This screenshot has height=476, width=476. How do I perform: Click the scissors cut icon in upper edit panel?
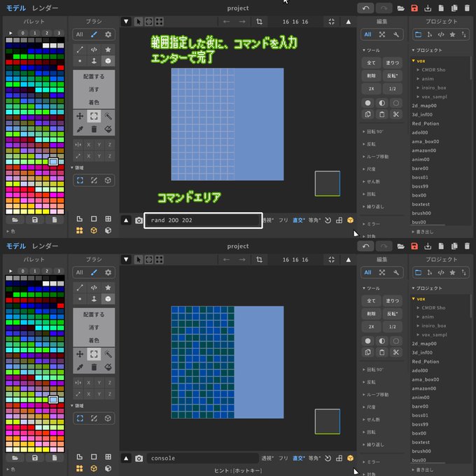[x=395, y=114]
